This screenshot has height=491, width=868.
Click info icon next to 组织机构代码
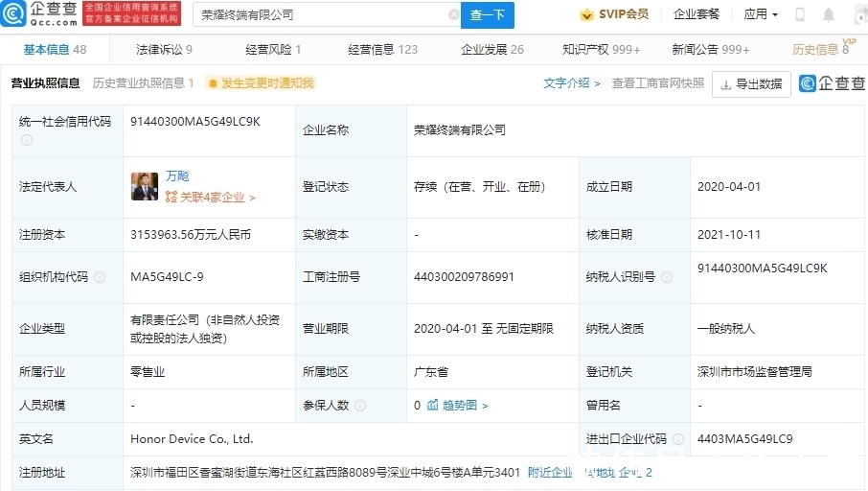click(x=100, y=277)
